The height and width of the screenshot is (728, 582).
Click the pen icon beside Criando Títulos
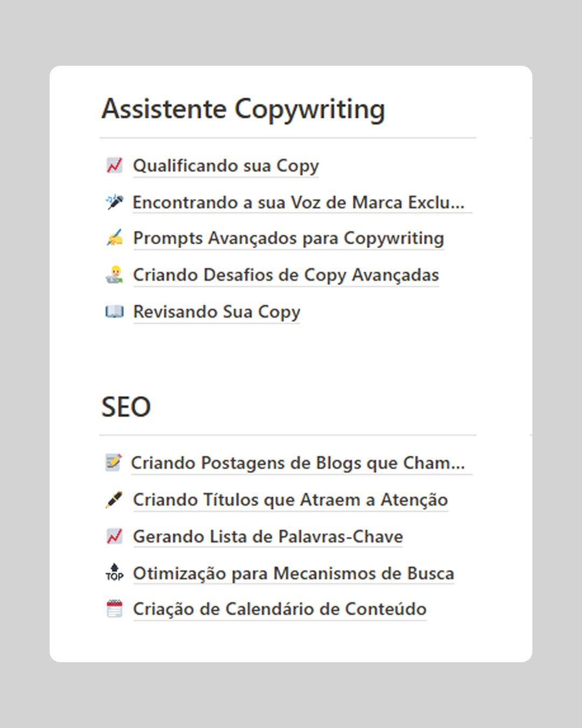pyautogui.click(x=114, y=500)
